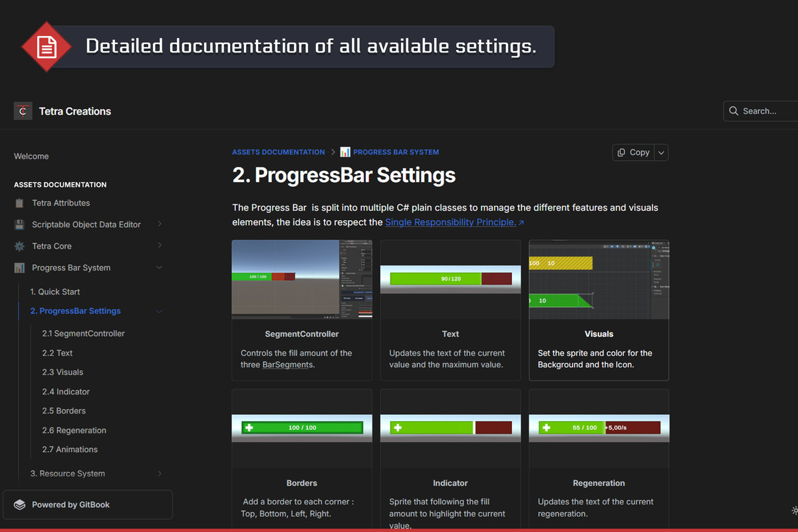Go to the 1. Quick Start page
Viewport: 798px width, 532px height.
pyautogui.click(x=59, y=292)
